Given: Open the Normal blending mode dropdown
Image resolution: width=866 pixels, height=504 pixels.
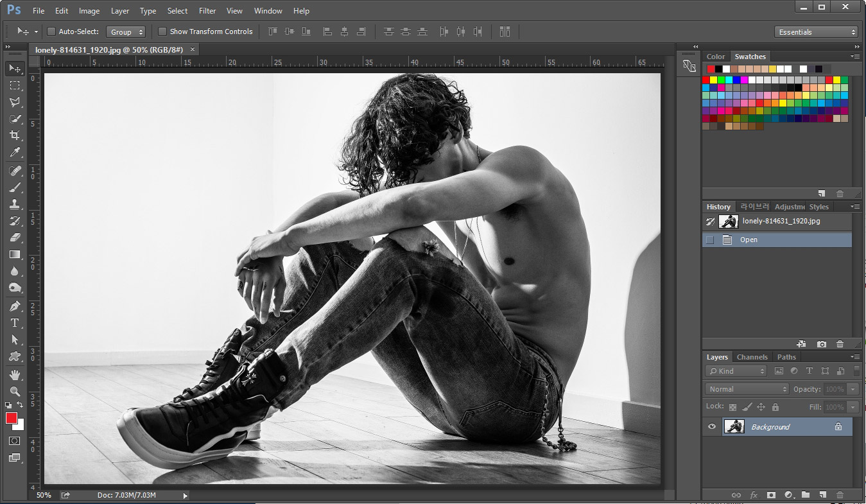Looking at the screenshot, I should [747, 389].
